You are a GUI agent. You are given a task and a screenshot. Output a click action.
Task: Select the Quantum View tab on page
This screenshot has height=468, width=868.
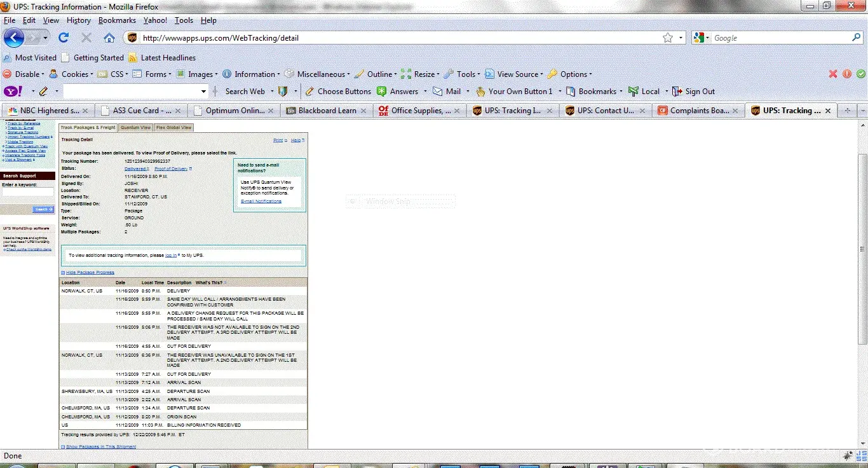(135, 128)
